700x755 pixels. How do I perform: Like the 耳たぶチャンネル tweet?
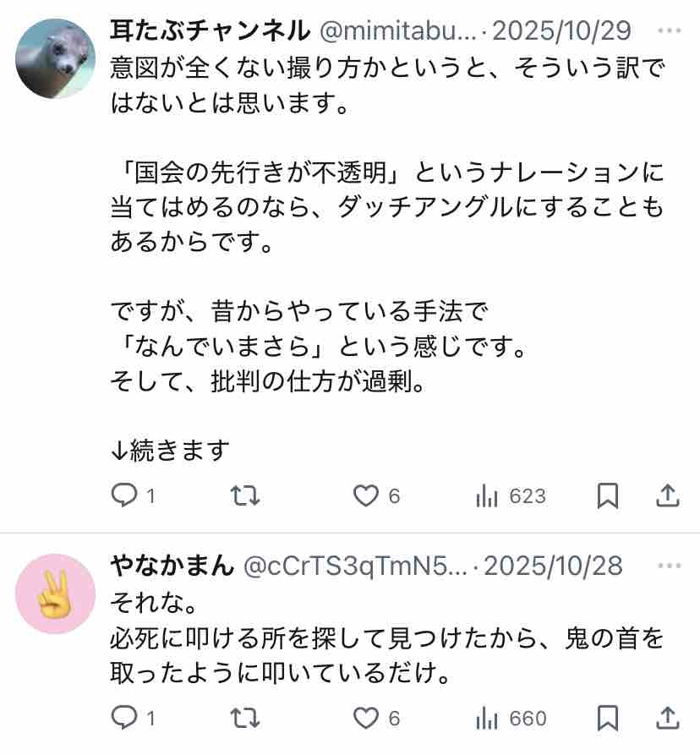376,495
